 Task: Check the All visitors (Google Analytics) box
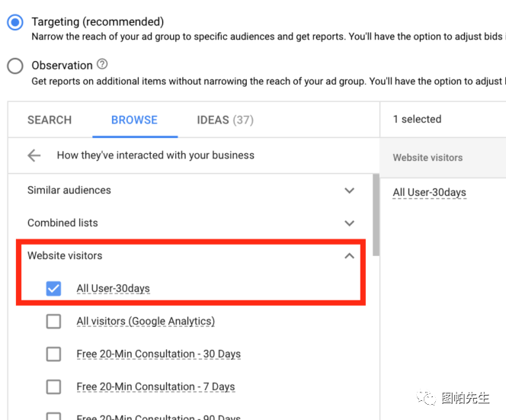click(x=53, y=322)
